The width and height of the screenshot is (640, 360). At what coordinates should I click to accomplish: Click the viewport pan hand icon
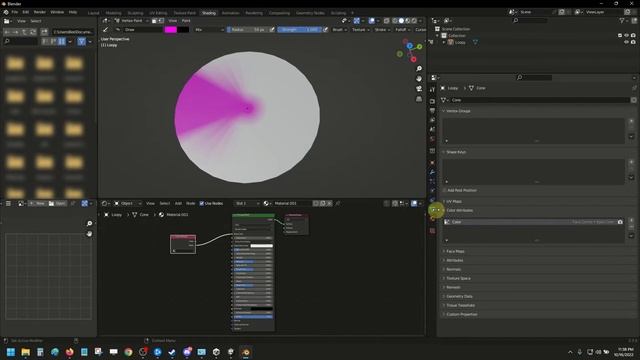(419, 78)
